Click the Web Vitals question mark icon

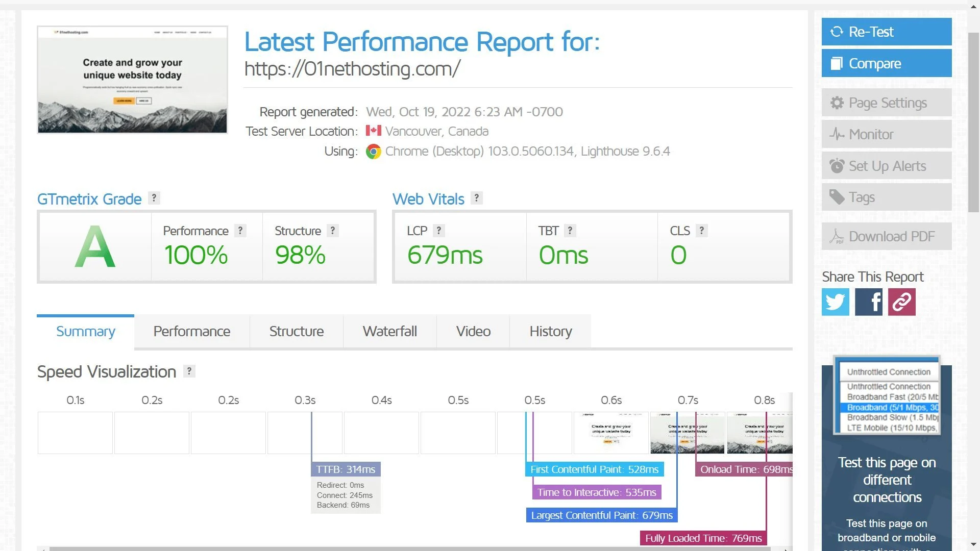[476, 198]
